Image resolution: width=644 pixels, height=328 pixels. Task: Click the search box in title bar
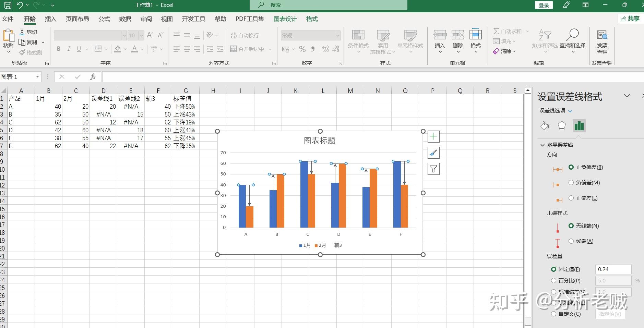(329, 5)
